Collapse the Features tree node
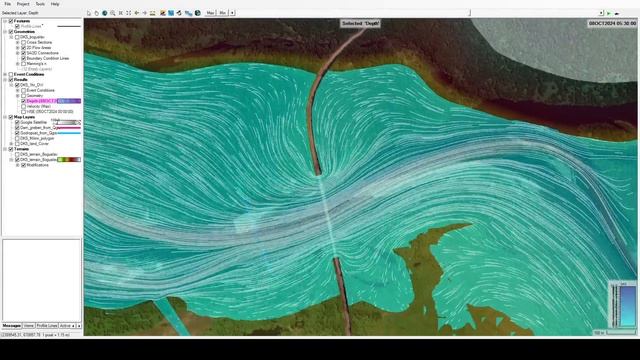The image size is (640, 360). point(5,21)
